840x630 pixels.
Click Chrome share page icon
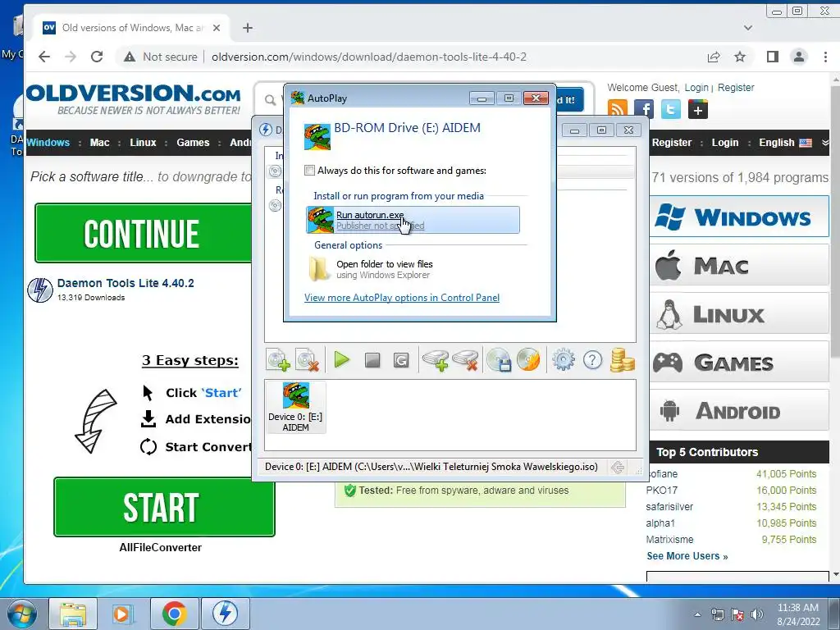pos(714,57)
